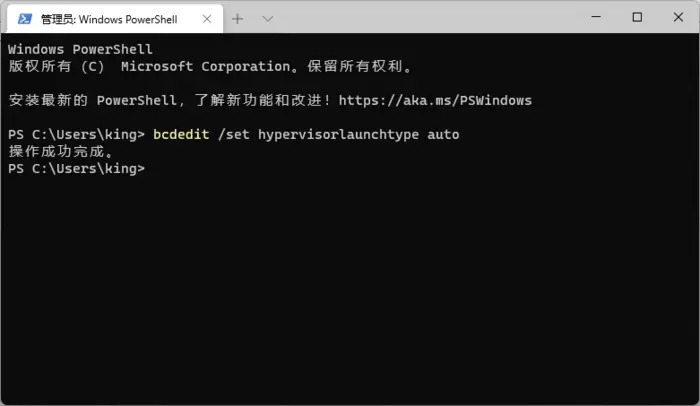Click the Windows PowerShell header line in terminal

pyautogui.click(x=80, y=49)
